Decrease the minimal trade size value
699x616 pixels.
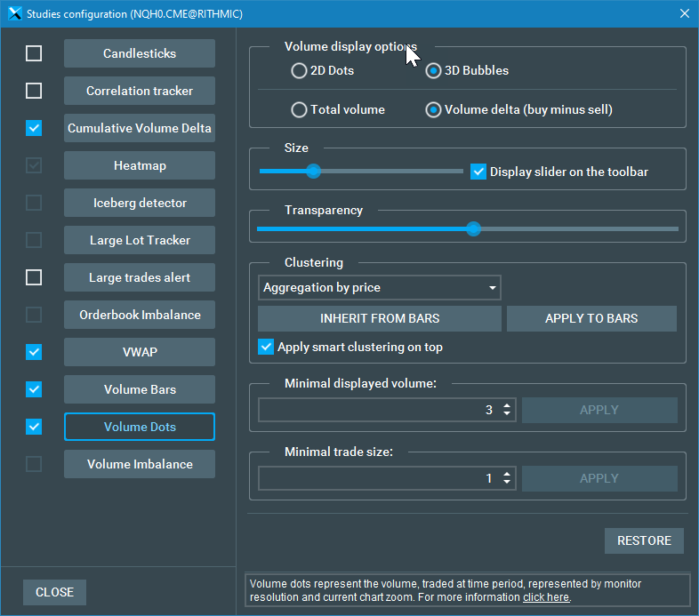pyautogui.click(x=507, y=483)
